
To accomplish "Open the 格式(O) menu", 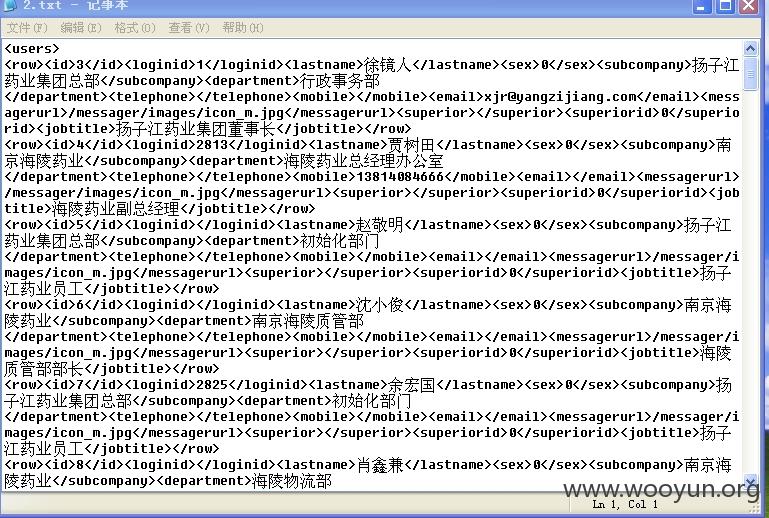I will 135,27.
